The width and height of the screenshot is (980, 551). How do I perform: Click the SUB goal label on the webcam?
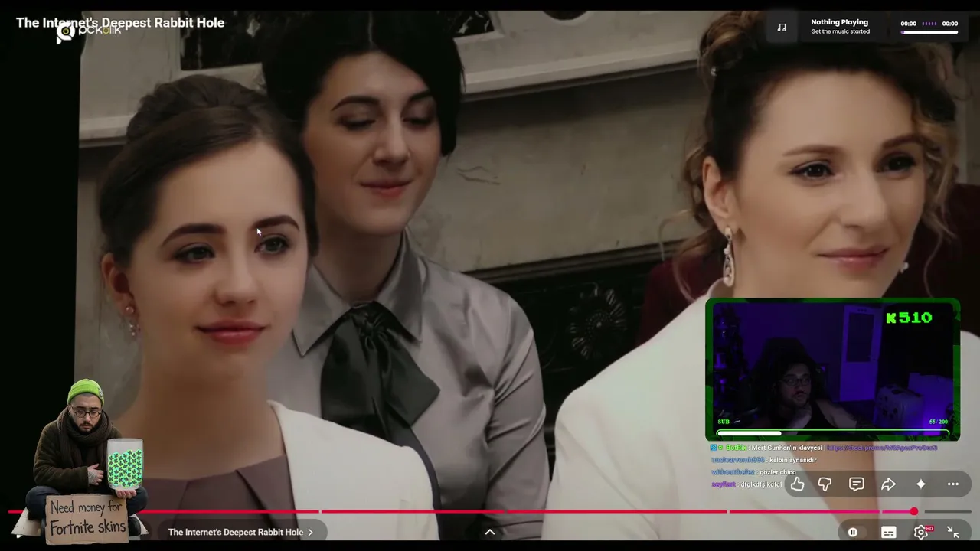point(724,422)
